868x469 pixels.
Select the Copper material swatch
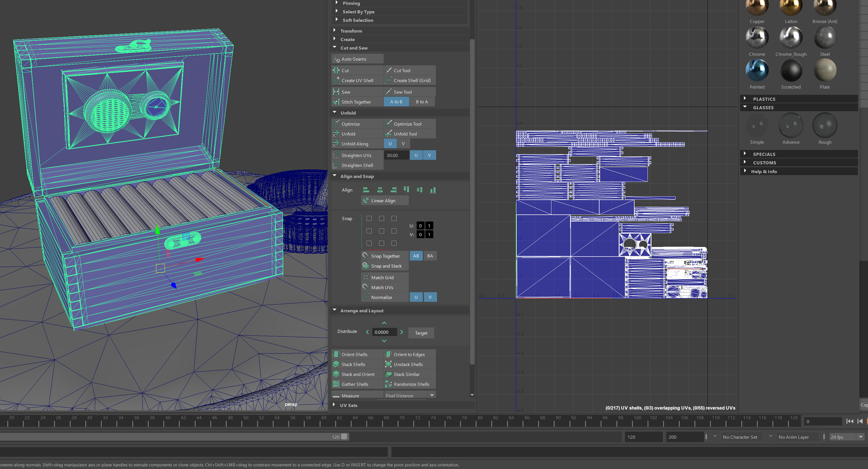[757, 8]
